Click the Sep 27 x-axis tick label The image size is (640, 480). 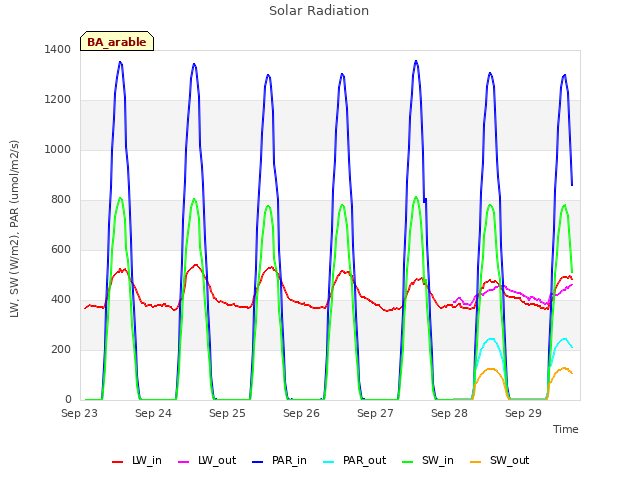[375, 413]
